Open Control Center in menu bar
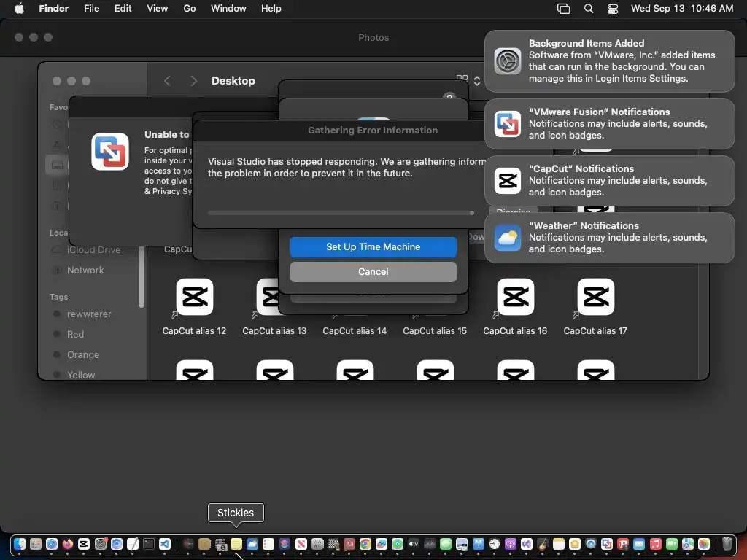Viewport: 747px width, 560px height. (613, 9)
